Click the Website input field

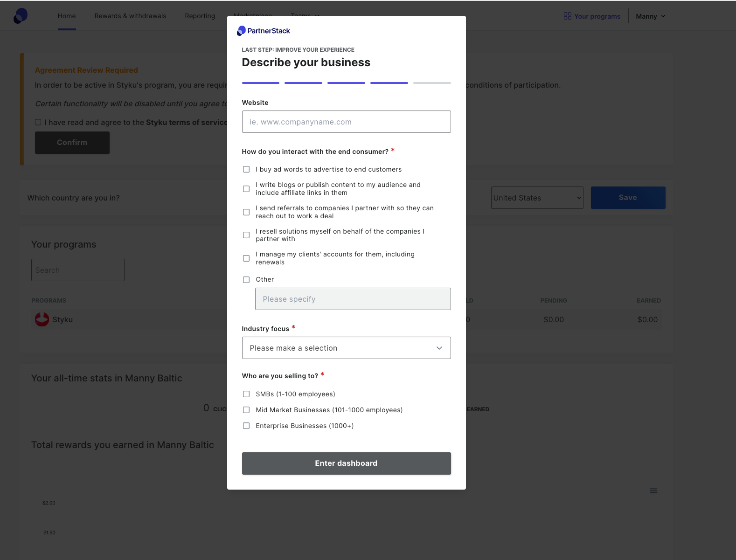(x=346, y=122)
